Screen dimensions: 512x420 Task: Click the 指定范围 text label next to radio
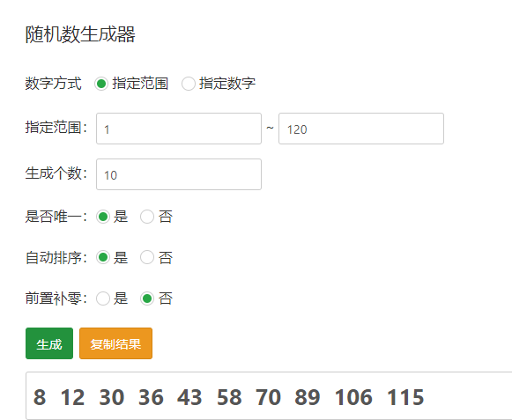[x=140, y=84]
